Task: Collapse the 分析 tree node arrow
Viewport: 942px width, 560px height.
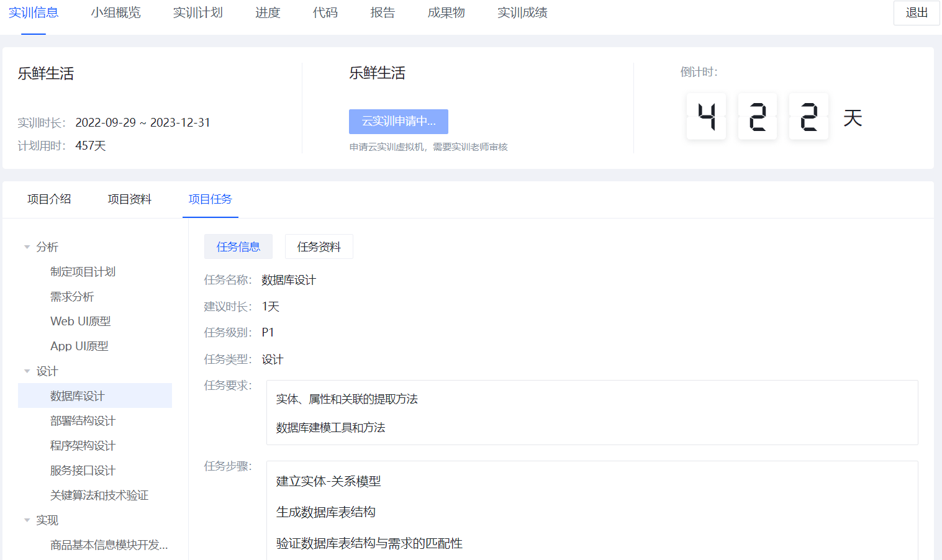Action: [27, 247]
